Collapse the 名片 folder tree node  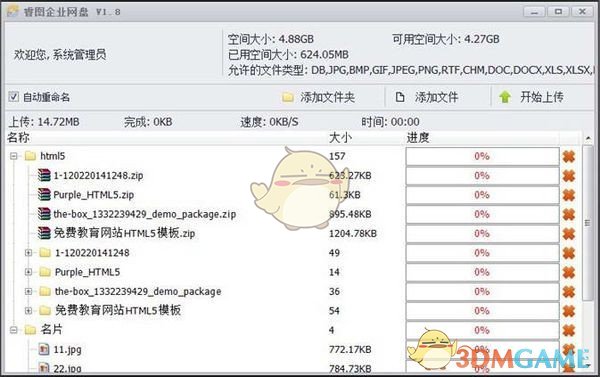(x=14, y=330)
